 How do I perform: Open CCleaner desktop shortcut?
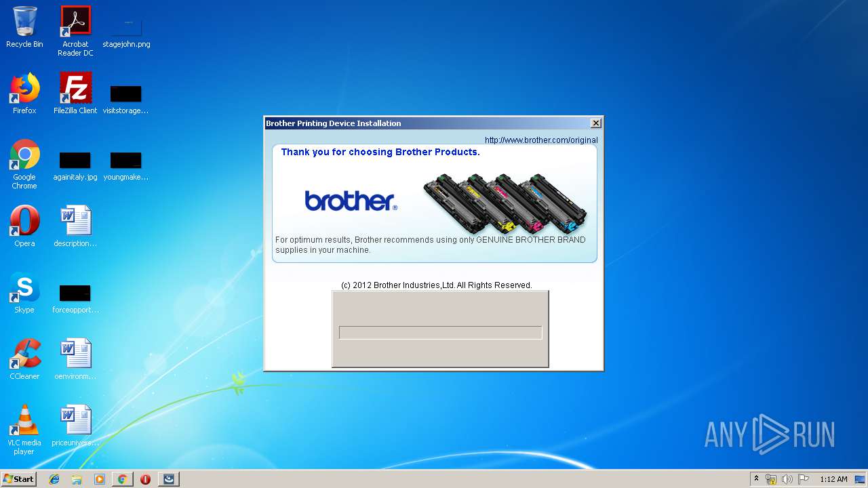[x=24, y=359]
